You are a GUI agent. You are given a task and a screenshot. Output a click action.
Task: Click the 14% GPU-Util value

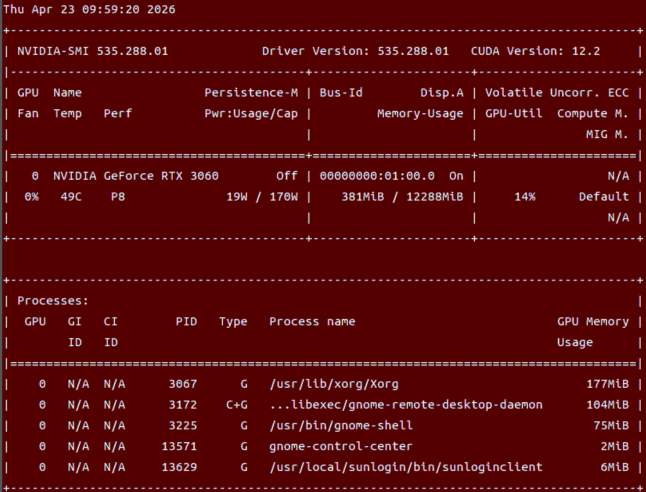coord(524,197)
